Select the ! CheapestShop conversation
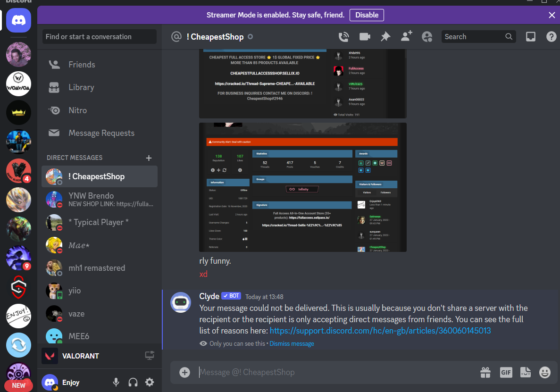This screenshot has width=560, height=392. coord(100,176)
